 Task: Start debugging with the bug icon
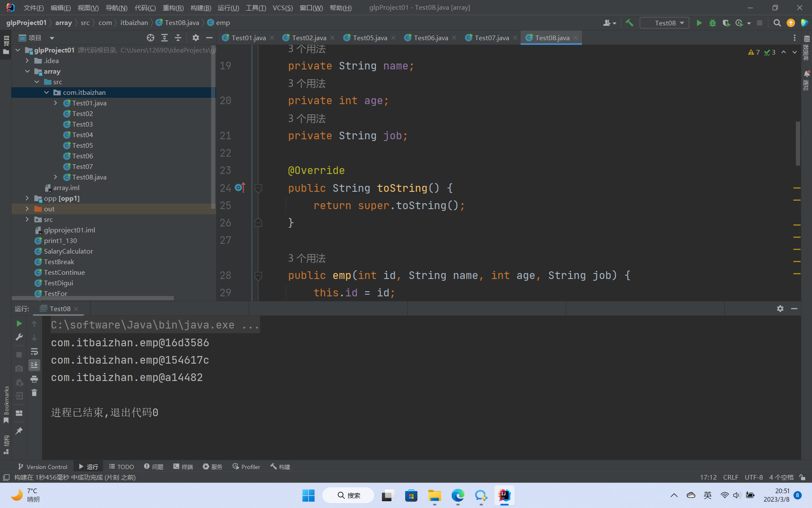[713, 23]
